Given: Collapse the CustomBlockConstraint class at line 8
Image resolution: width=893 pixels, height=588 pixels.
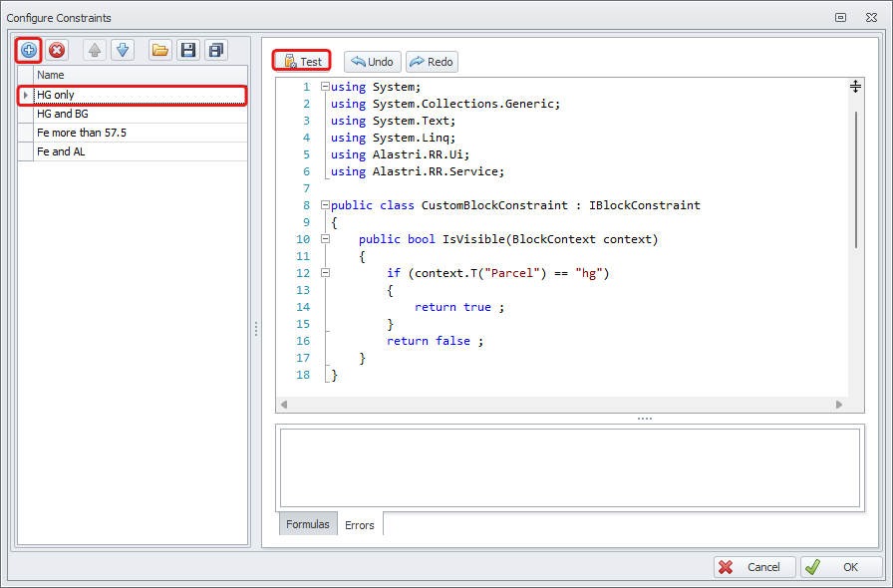Looking at the screenshot, I should coord(325,205).
